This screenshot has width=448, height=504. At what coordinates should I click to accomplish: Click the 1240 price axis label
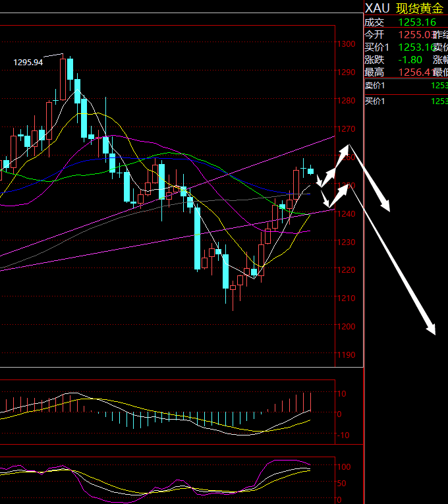coord(346,213)
